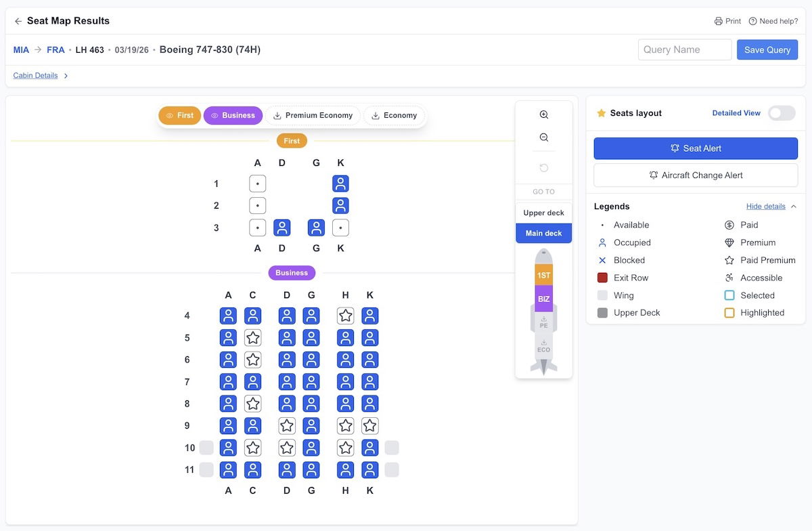Select paid premium seat 4H in Business
812x531 pixels.
tap(346, 316)
